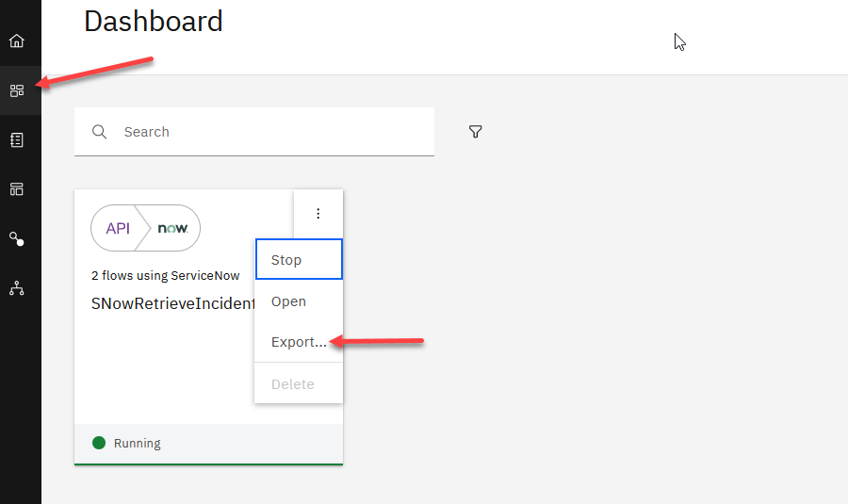This screenshot has width=848, height=504.
Task: Toggle the three-dot overflow menu on card
Action: point(318,214)
